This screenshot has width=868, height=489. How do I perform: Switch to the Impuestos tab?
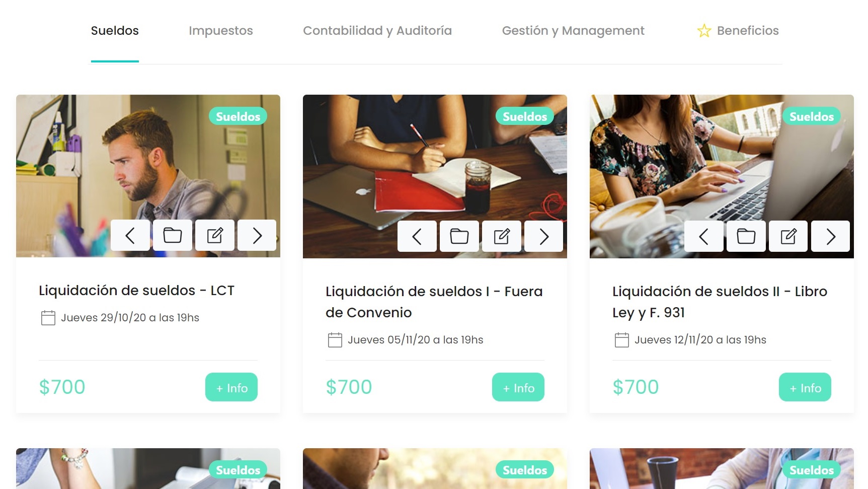pyautogui.click(x=221, y=31)
